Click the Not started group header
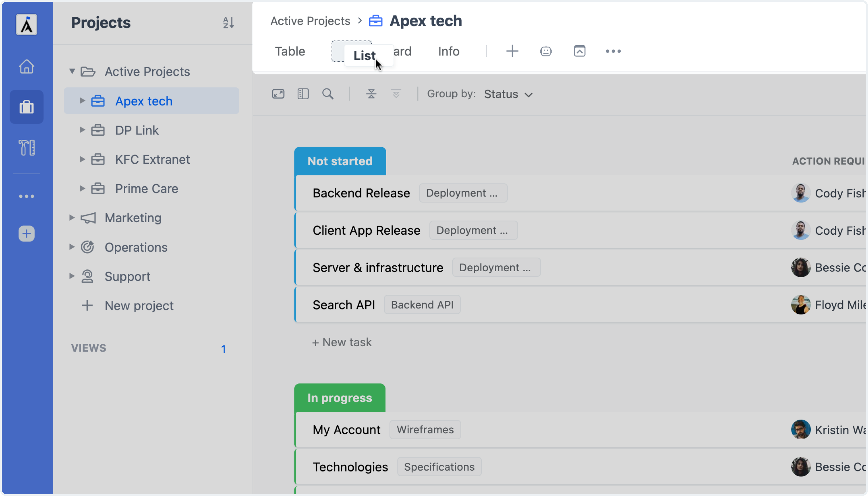The width and height of the screenshot is (868, 496). (340, 161)
